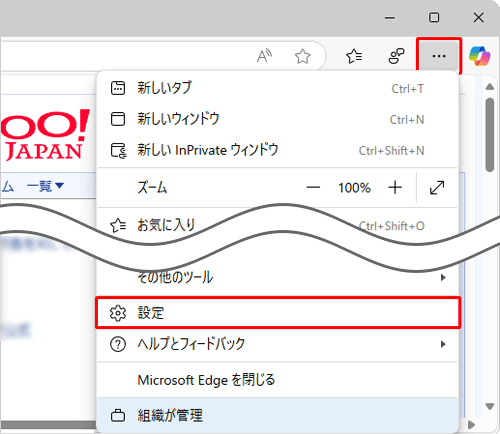Open 設定 from the menu

click(x=278, y=313)
